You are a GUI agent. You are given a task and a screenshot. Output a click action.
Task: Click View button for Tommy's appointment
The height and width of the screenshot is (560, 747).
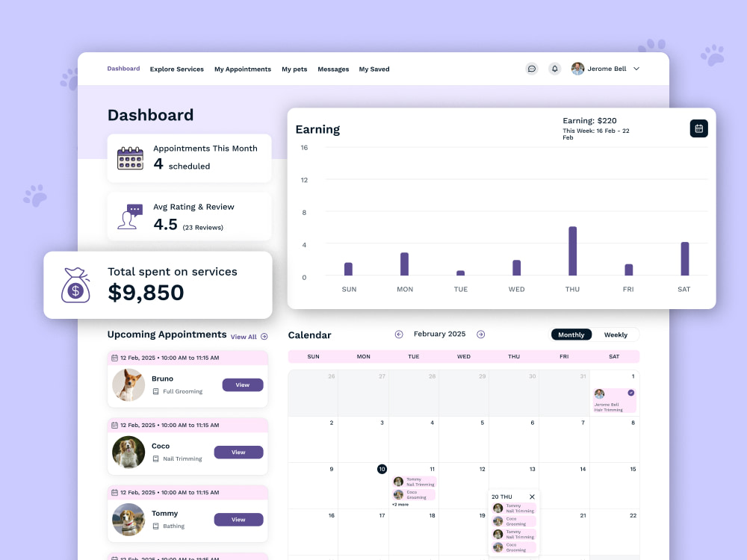click(238, 520)
